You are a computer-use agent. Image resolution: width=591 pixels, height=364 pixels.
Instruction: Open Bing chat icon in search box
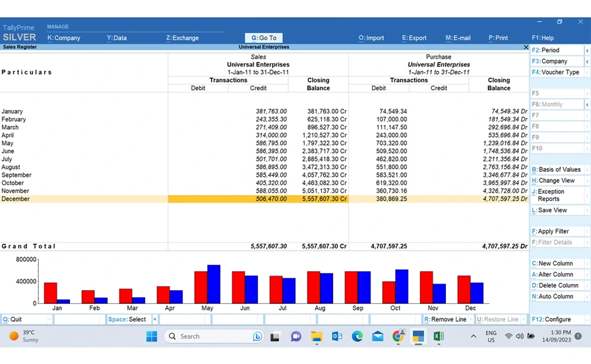click(x=257, y=336)
